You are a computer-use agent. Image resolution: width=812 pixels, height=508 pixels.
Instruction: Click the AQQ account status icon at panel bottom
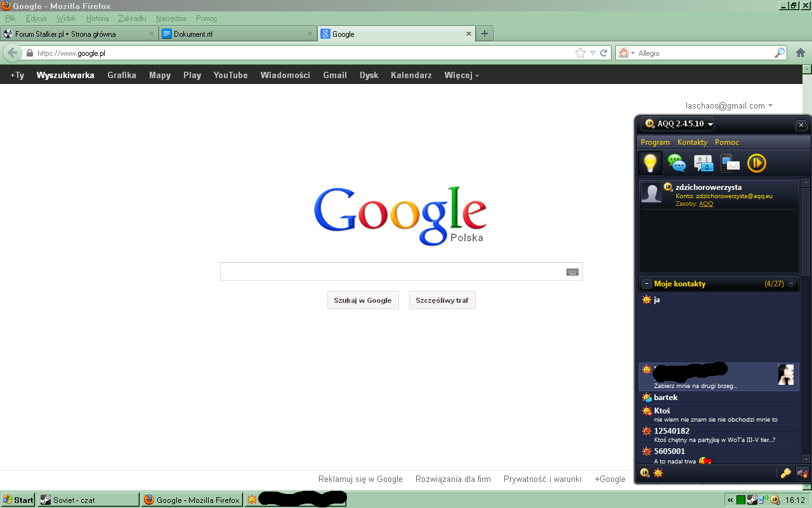[x=645, y=472]
